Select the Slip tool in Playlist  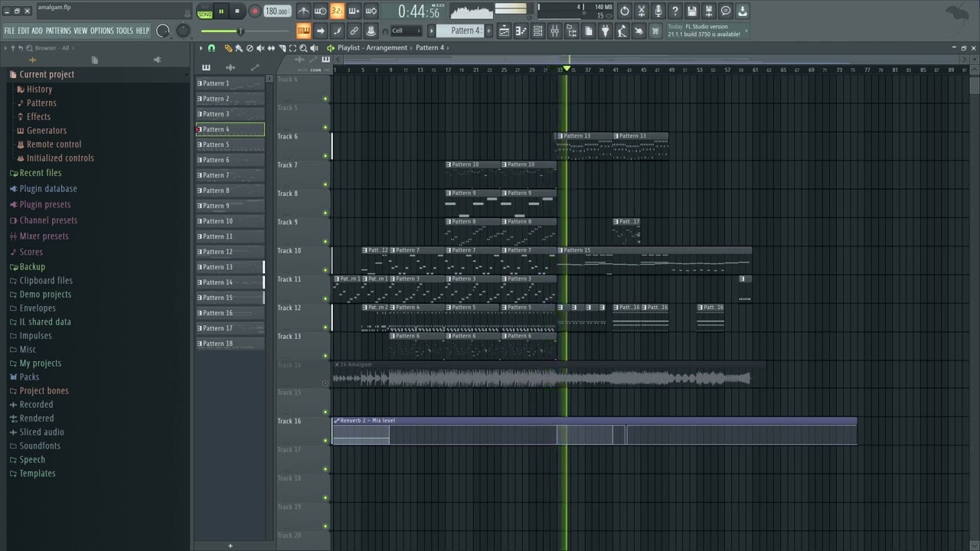(271, 47)
